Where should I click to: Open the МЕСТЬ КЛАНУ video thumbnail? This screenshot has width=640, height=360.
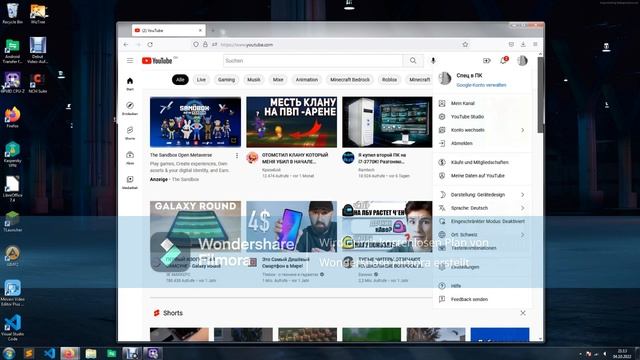coord(291,122)
